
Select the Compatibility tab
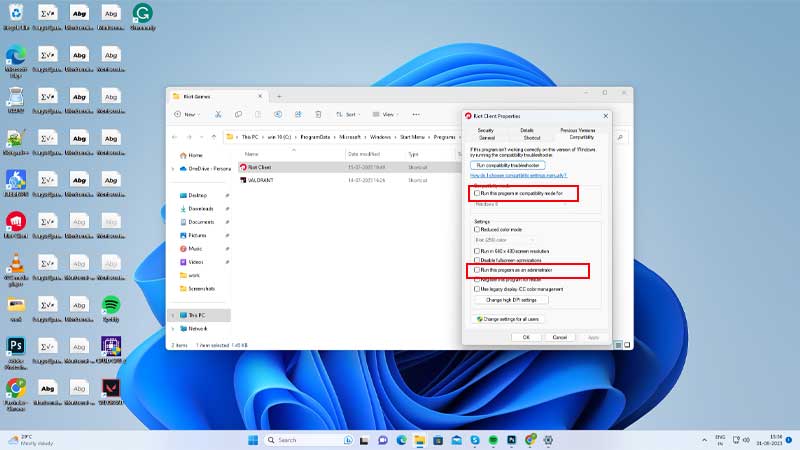pos(582,137)
